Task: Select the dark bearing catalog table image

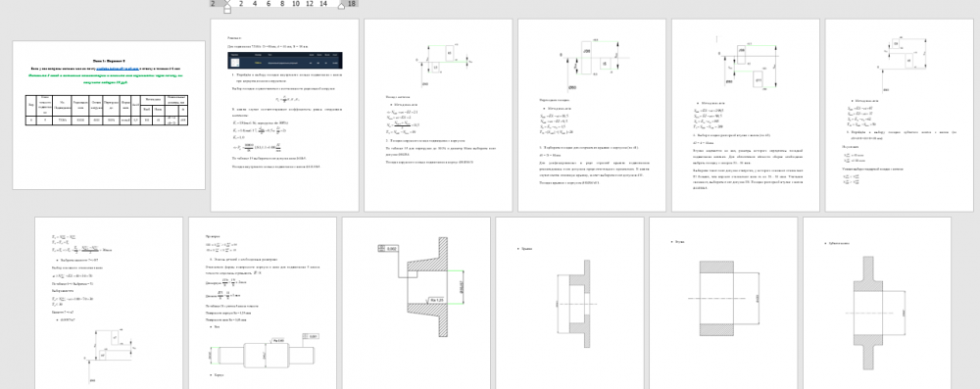Action: (285, 60)
